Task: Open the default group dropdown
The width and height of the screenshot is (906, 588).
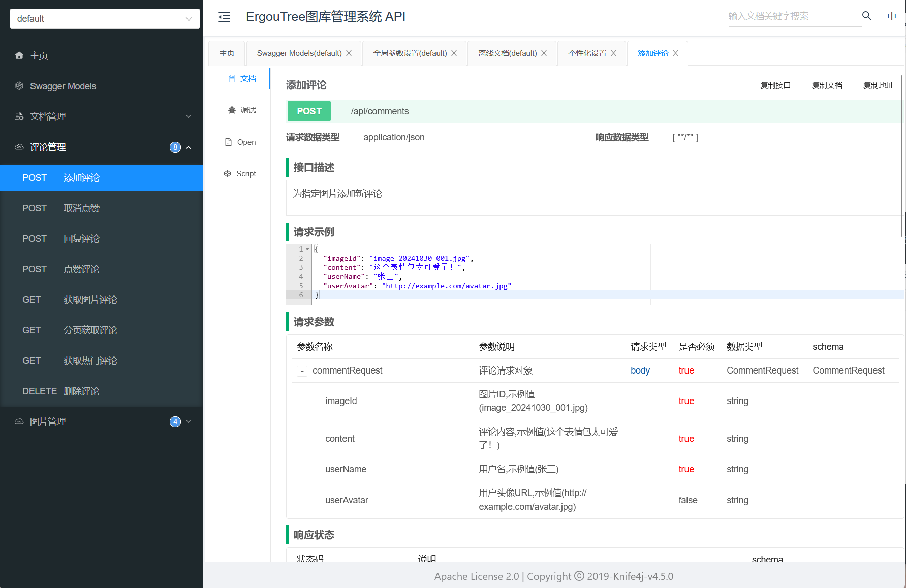Action: 105,19
